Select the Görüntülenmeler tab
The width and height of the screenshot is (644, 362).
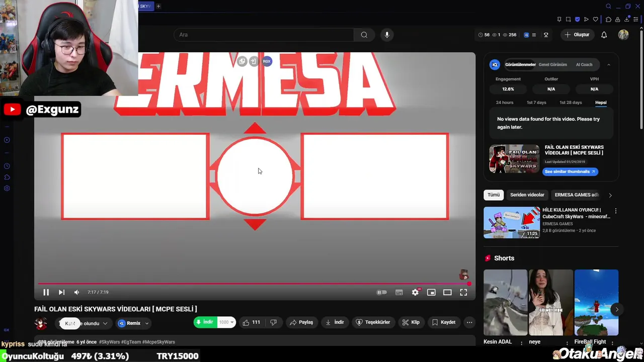point(520,64)
